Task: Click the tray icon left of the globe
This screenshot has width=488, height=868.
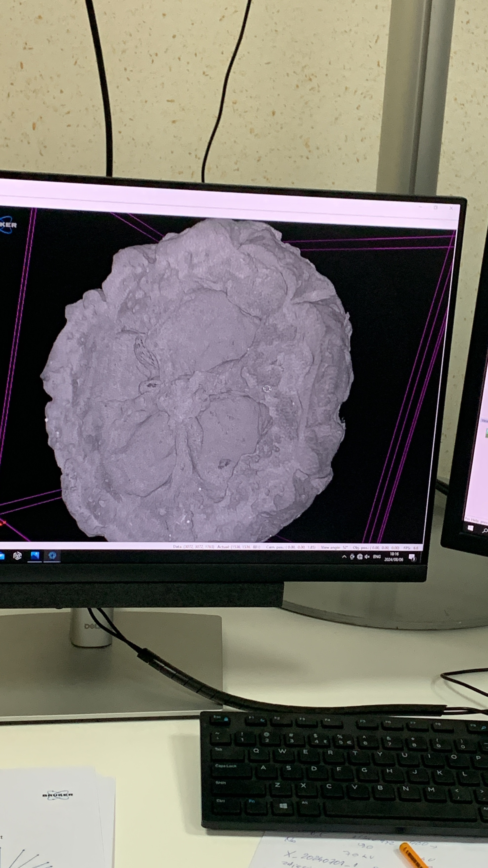Action: pos(352,556)
